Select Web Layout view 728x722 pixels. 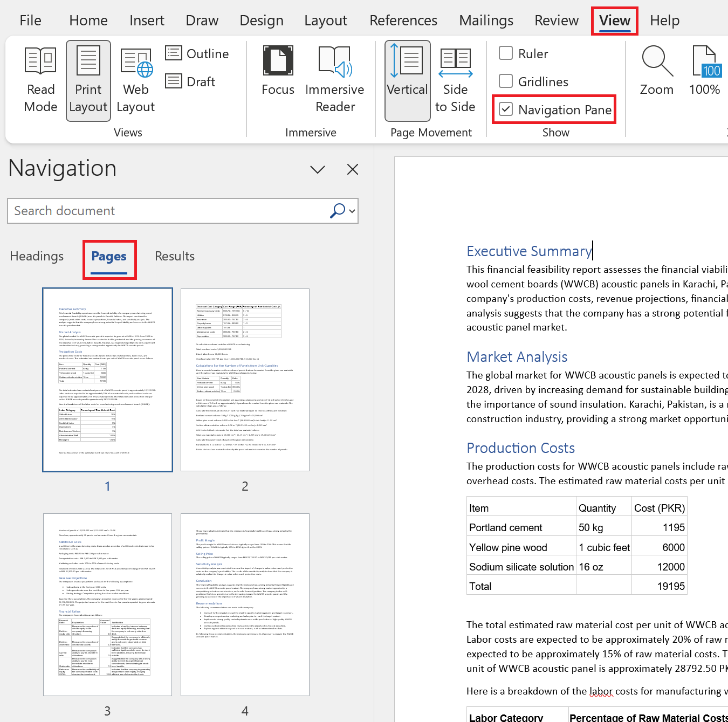coord(135,80)
